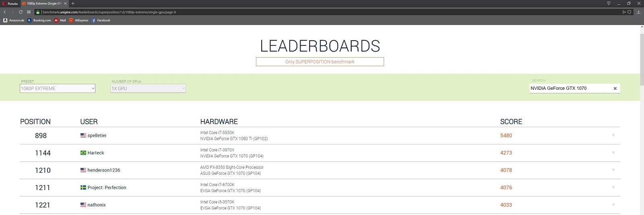Open the AliExpress bookmark
The image size is (644, 215).
[x=78, y=20]
